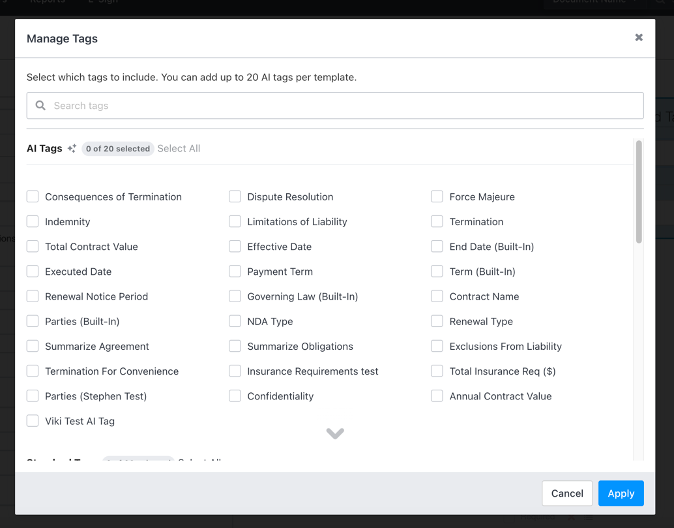Check the Renewal Type tag
The width and height of the screenshot is (674, 528).
pos(437,321)
